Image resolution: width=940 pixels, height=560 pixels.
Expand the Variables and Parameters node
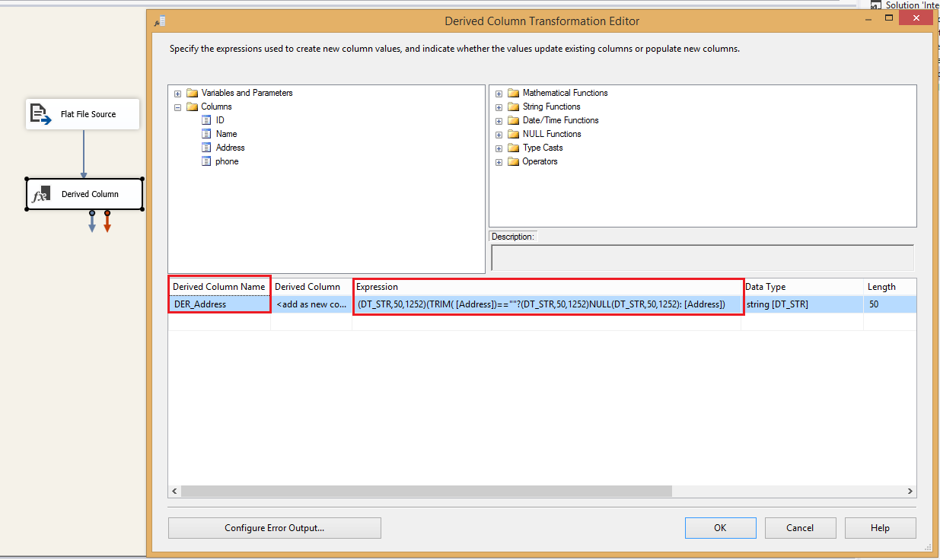[177, 92]
